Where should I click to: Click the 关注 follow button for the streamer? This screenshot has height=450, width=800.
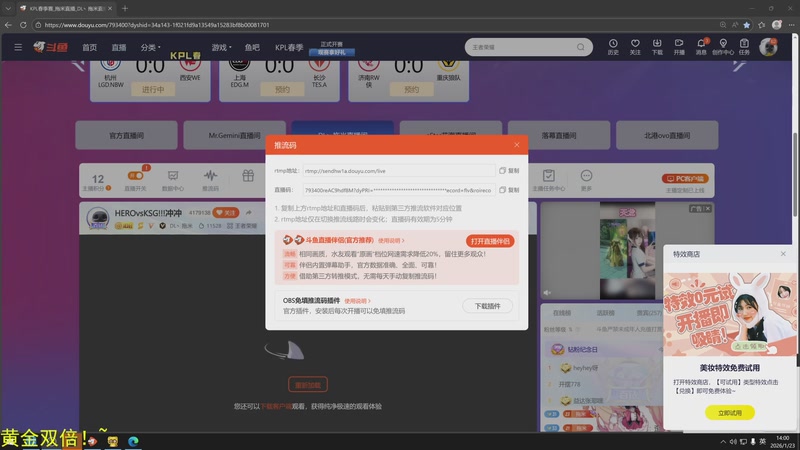point(226,213)
